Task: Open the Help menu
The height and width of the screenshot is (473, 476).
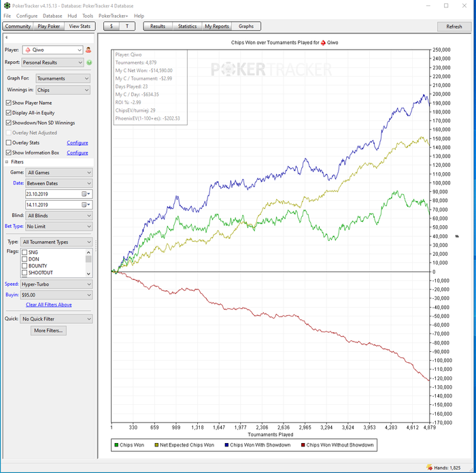Action: (x=139, y=16)
